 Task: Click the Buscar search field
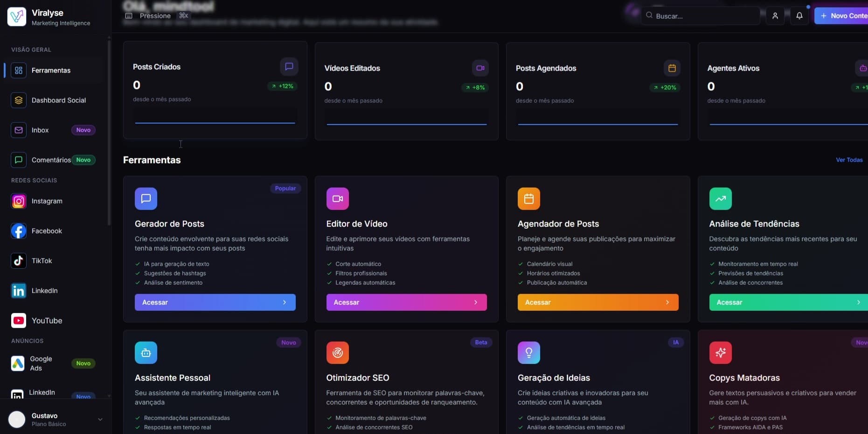[702, 16]
